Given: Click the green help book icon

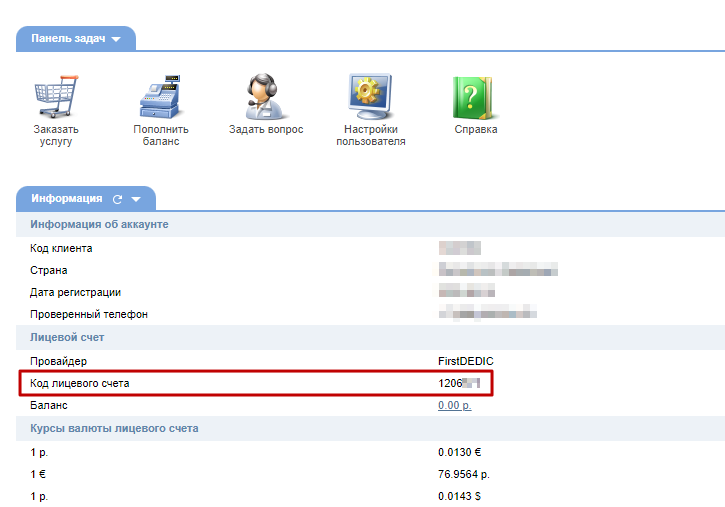Looking at the screenshot, I should pos(475,97).
